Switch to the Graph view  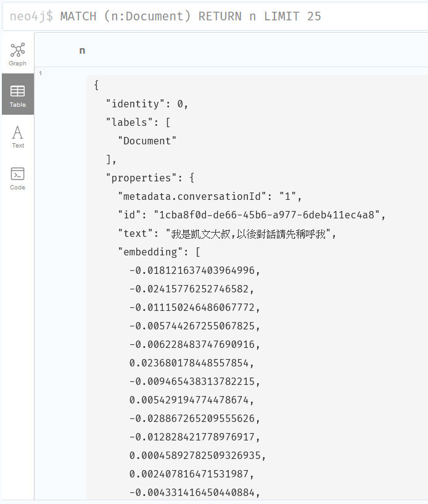click(18, 53)
